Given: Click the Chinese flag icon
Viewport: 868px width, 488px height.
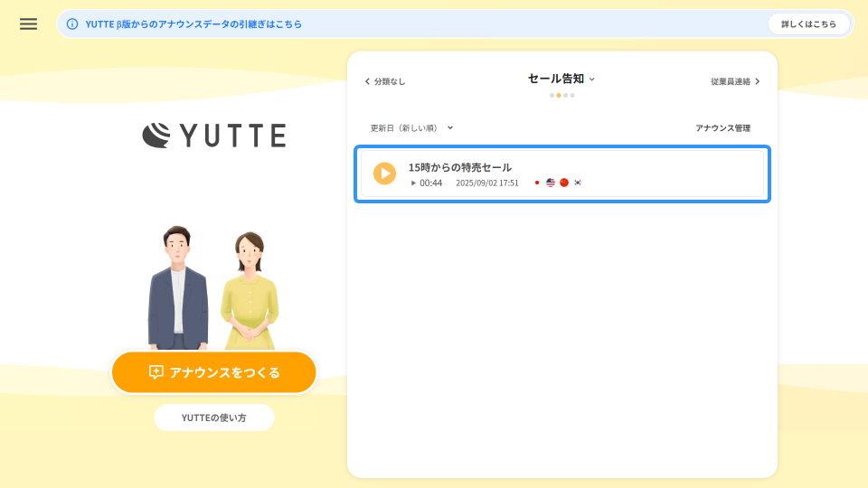Looking at the screenshot, I should (x=564, y=183).
